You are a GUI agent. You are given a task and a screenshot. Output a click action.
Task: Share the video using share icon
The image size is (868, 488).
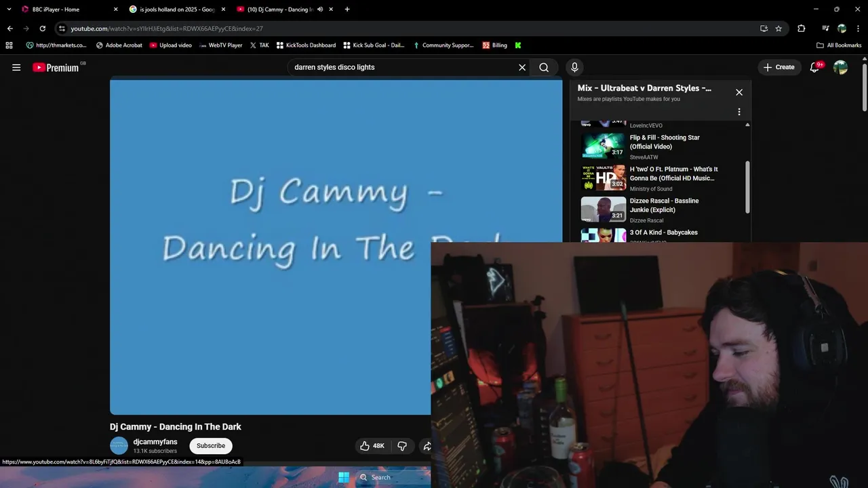(427, 445)
